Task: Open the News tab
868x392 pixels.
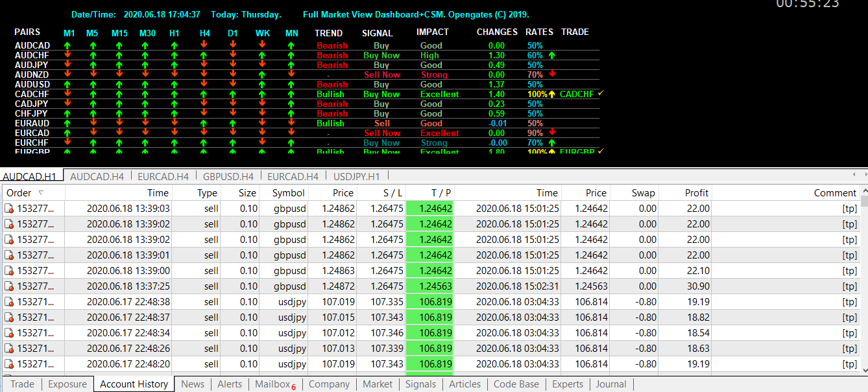Action: point(193,384)
